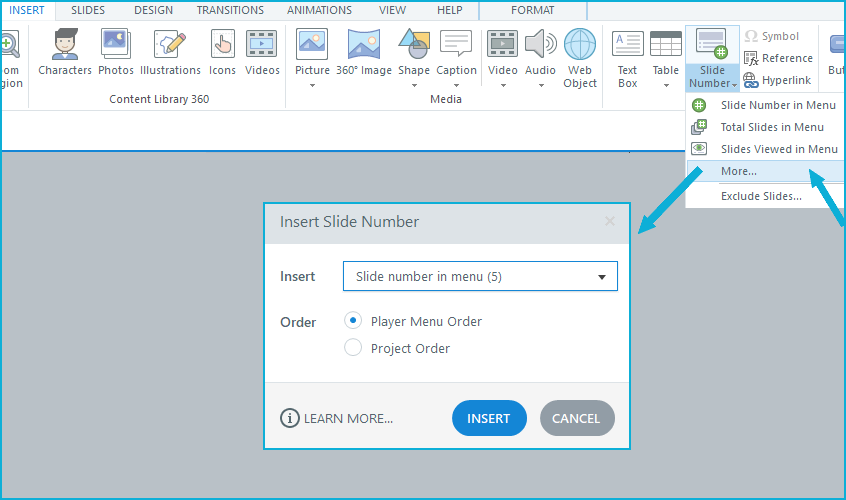Viewport: 846px width, 500px height.
Task: Click the INSERT button in dialog
Action: [489, 418]
